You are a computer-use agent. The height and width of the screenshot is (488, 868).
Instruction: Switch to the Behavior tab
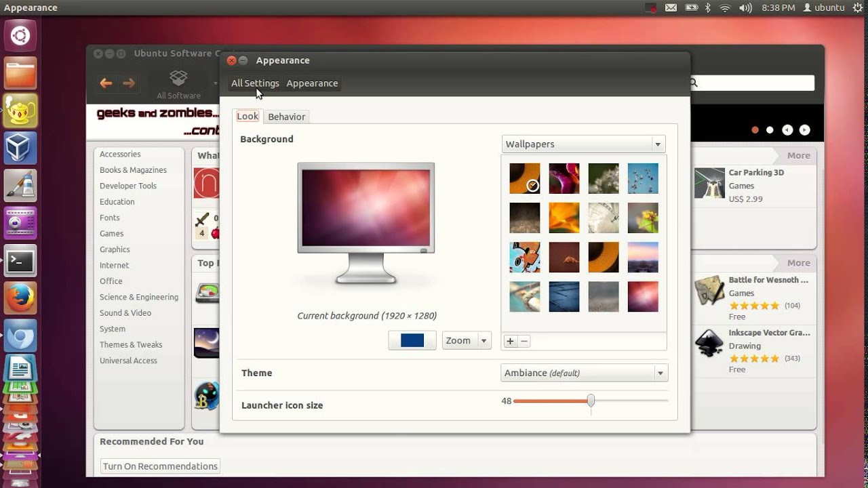pyautogui.click(x=286, y=117)
